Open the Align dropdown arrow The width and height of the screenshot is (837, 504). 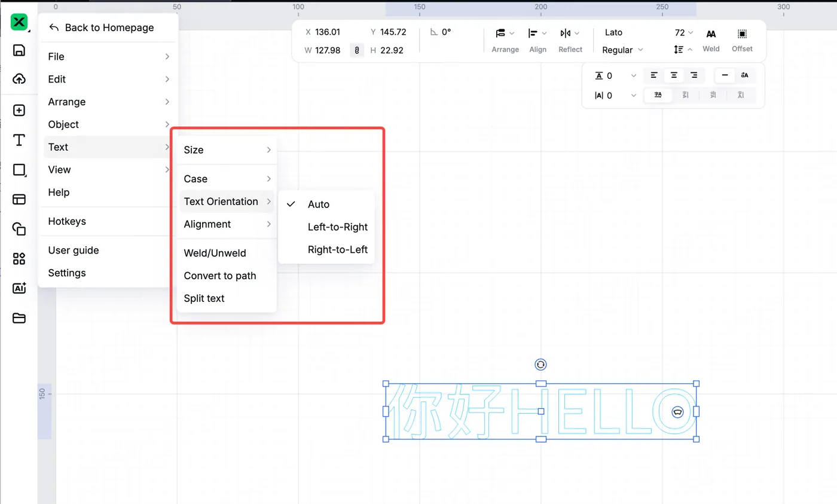(544, 33)
